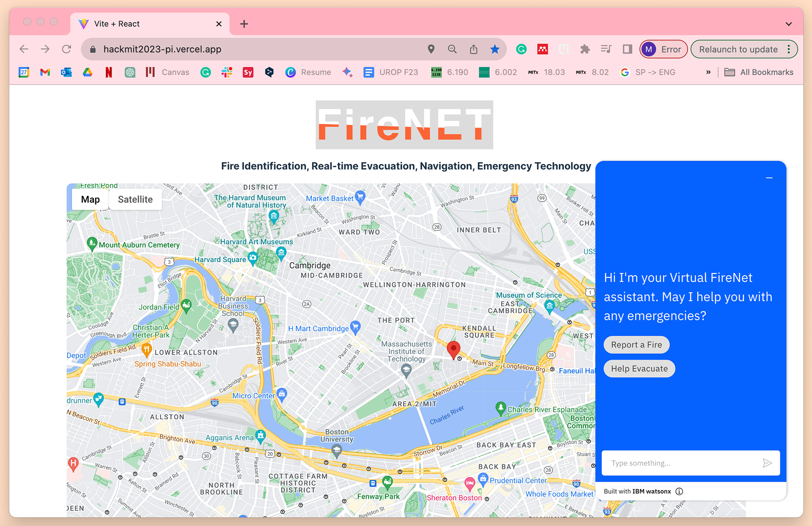This screenshot has width=812, height=526.
Task: Minimize the FireNet chat assistant
Action: [x=769, y=178]
